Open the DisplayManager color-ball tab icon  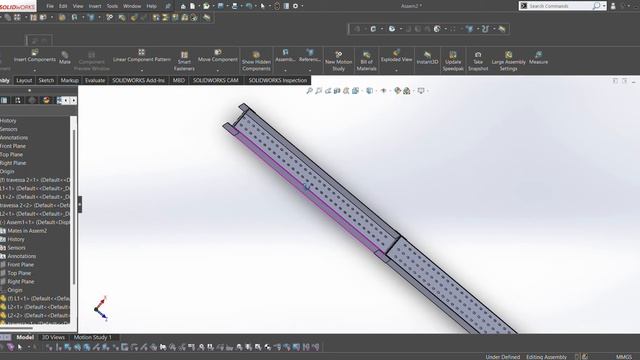(46, 100)
